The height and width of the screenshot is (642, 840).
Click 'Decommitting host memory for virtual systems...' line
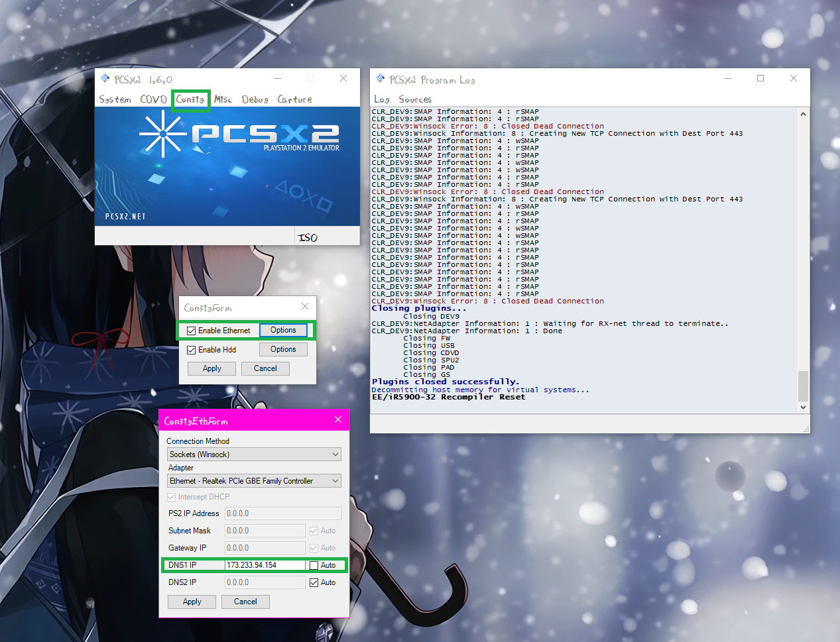480,390
